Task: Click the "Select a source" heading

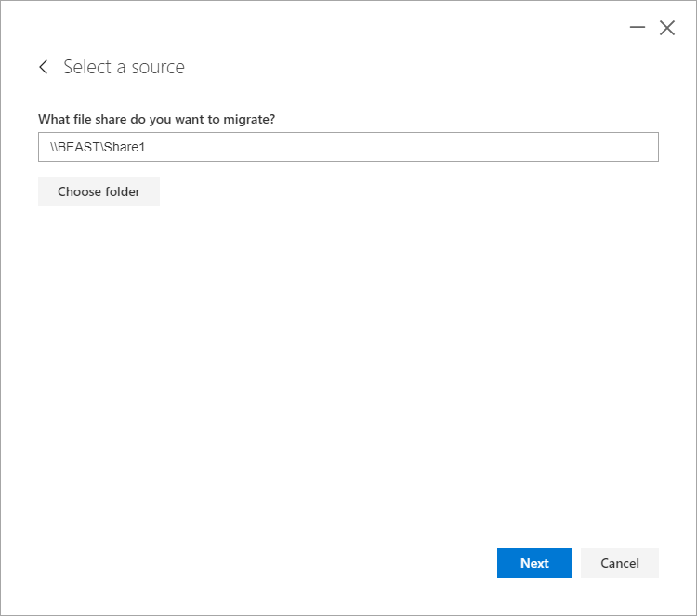Action: (x=124, y=67)
